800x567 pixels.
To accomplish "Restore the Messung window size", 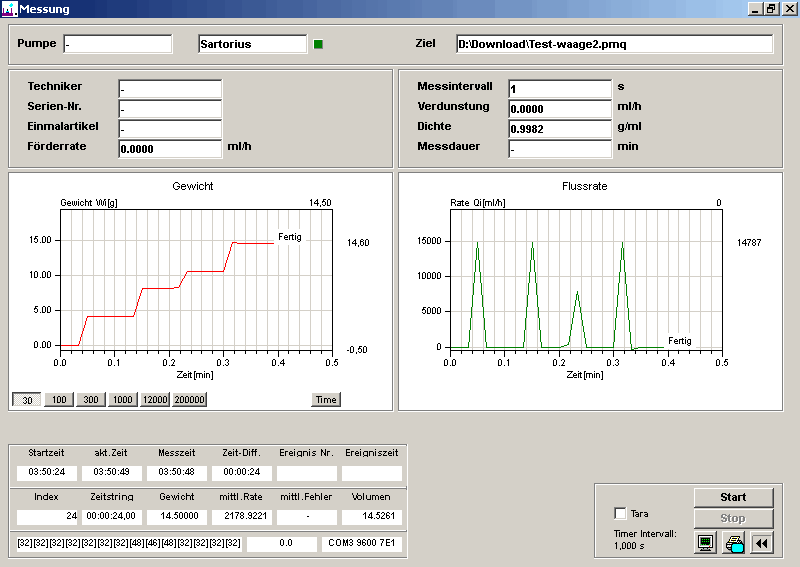I will click(771, 9).
